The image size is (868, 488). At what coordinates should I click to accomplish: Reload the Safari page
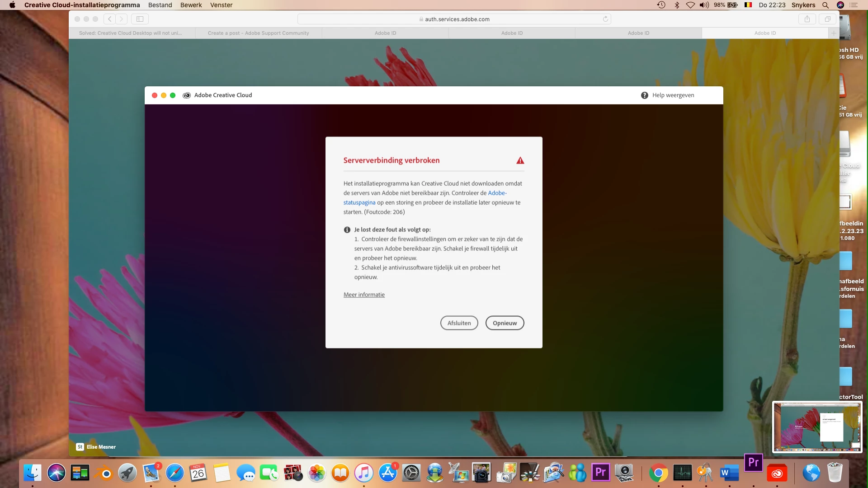point(606,19)
